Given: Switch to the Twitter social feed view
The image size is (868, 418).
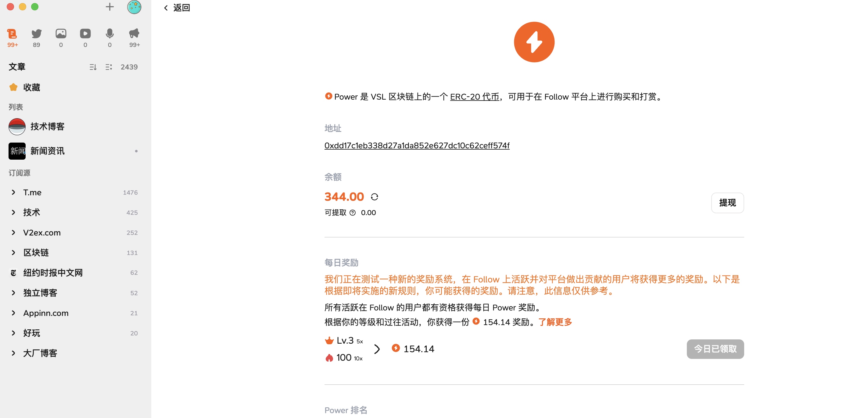Looking at the screenshot, I should click(36, 34).
